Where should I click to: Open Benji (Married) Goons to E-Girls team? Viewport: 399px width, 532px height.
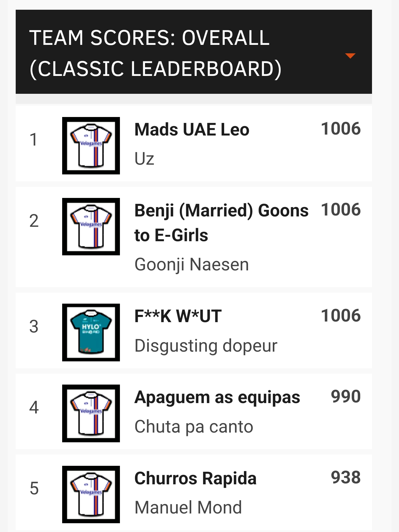221,223
